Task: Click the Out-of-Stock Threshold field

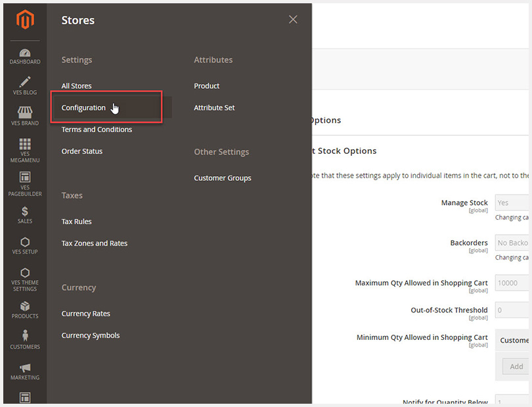Action: tap(512, 310)
